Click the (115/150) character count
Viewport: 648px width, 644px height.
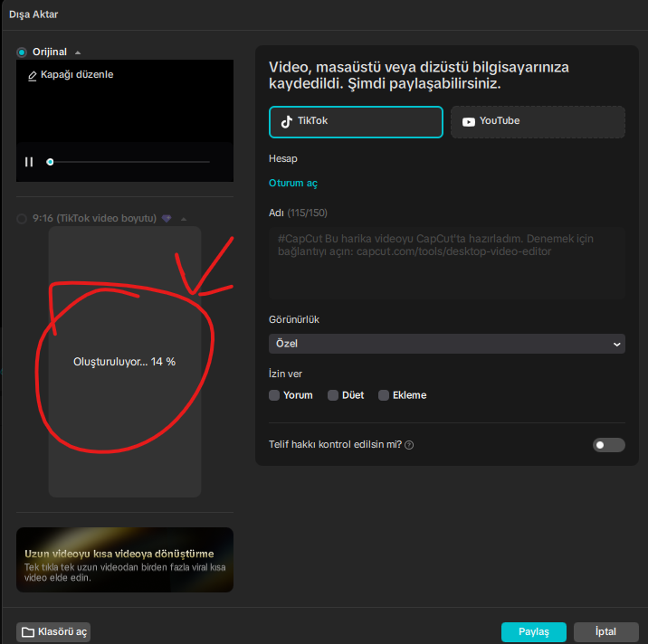coord(307,213)
